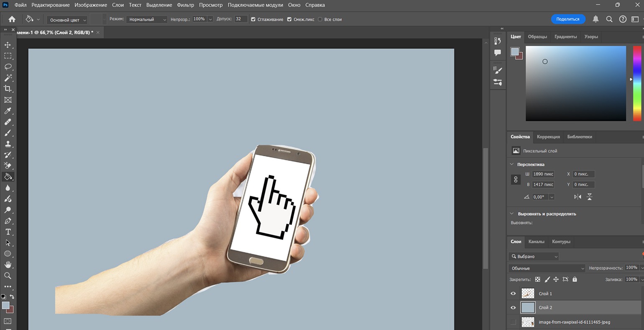Viewport: 644px width, 330px height.
Task: Open the Обычные blend mode dropdown
Action: (547, 268)
